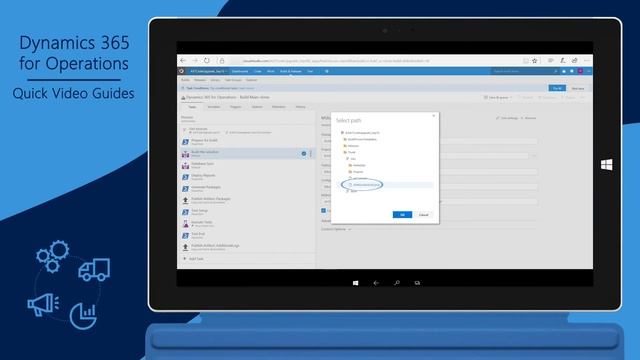Click the PowerShell icon for Test End
The width and height of the screenshot is (640, 360).
pyautogui.click(x=185, y=236)
